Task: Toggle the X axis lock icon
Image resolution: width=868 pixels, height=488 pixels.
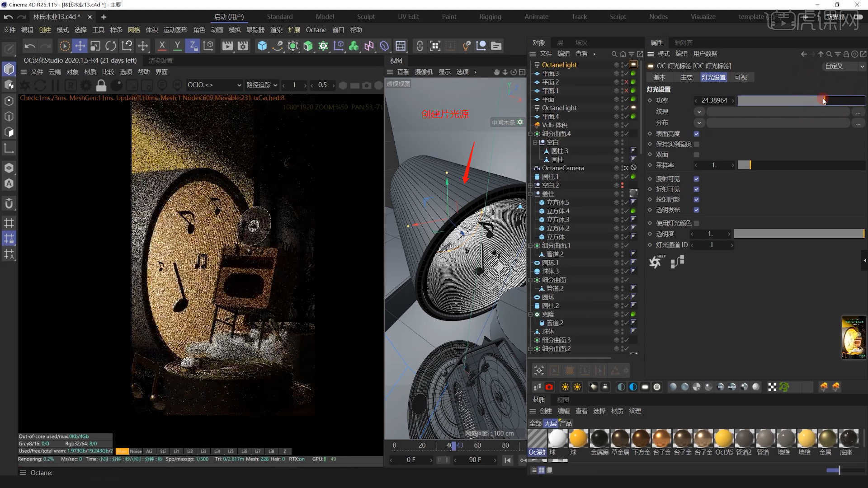Action: (162, 46)
